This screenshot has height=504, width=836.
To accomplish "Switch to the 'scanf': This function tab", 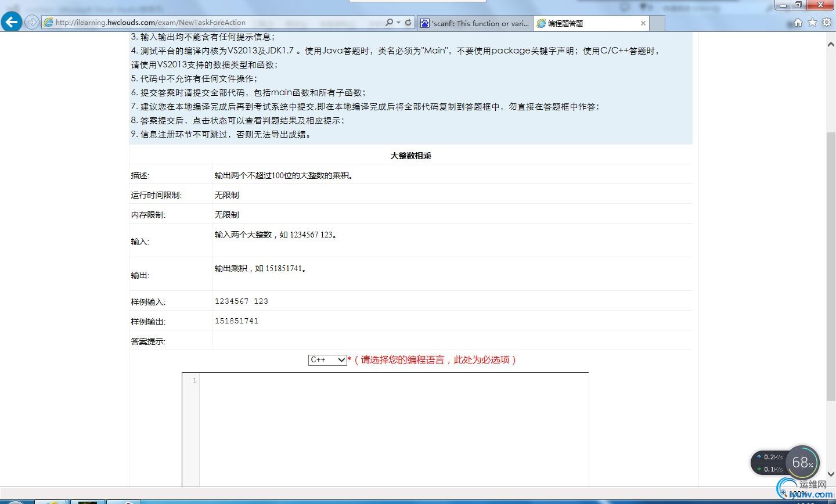I will [x=475, y=23].
